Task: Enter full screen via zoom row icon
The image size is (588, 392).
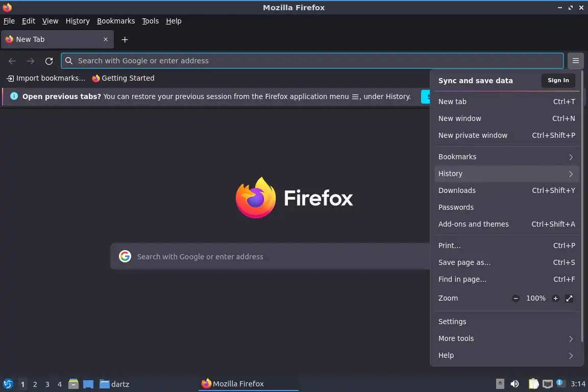Action: point(569,298)
